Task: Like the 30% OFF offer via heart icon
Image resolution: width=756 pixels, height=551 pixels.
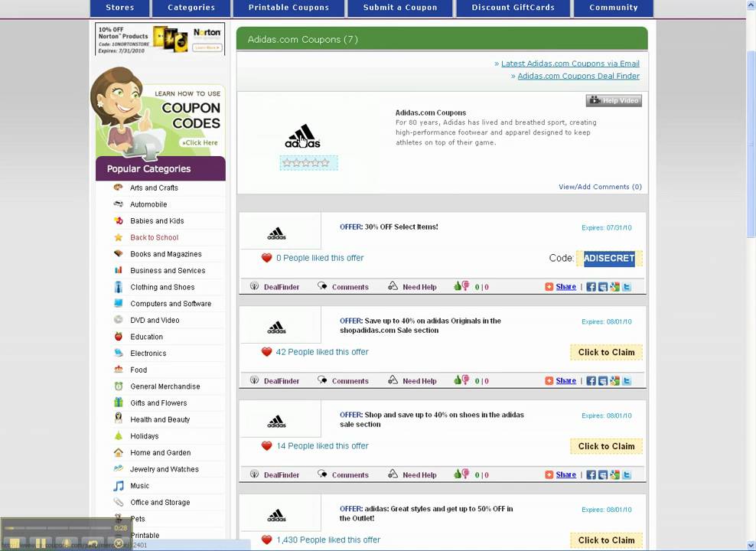Action: pos(266,258)
